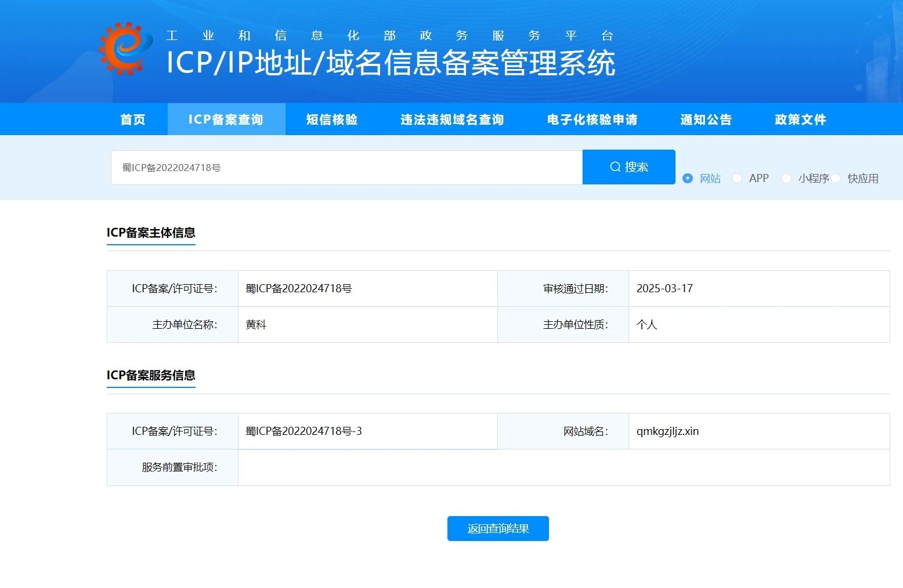903x588 pixels.
Task: Click the ICP备案服务信息 heading
Action: click(151, 375)
